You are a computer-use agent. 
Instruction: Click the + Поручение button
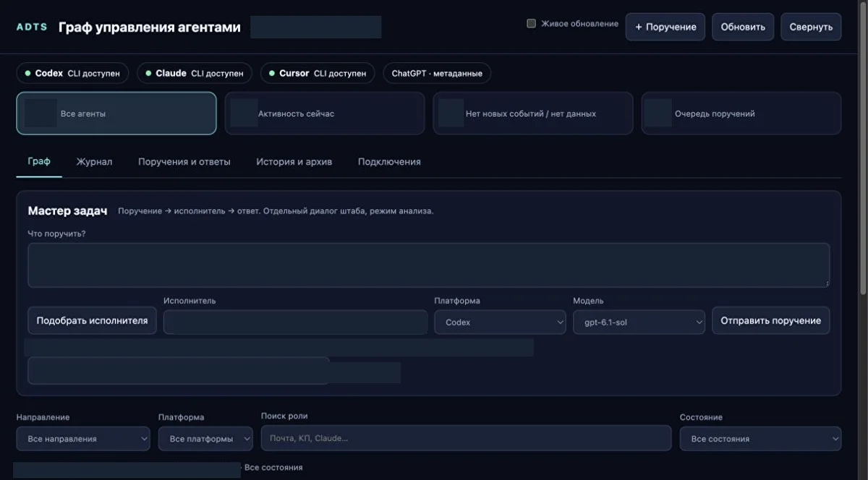pyautogui.click(x=665, y=27)
